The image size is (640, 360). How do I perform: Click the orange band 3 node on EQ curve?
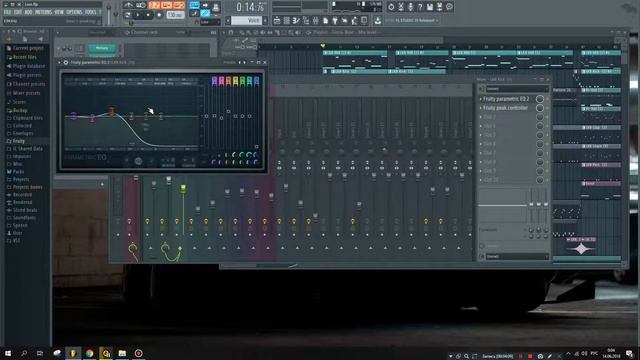112,111
